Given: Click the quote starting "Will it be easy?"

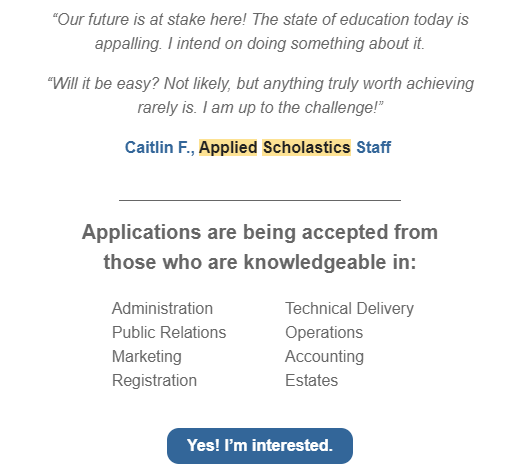Looking at the screenshot, I should point(260,83).
